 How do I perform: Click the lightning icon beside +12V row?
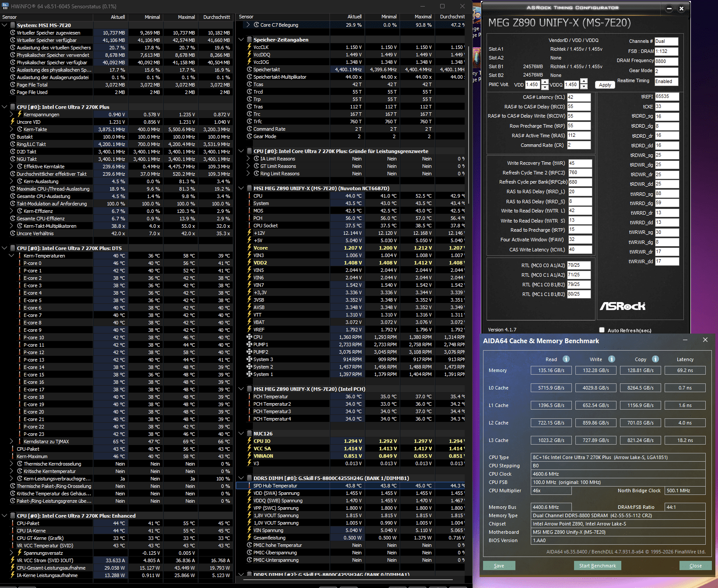coord(249,233)
